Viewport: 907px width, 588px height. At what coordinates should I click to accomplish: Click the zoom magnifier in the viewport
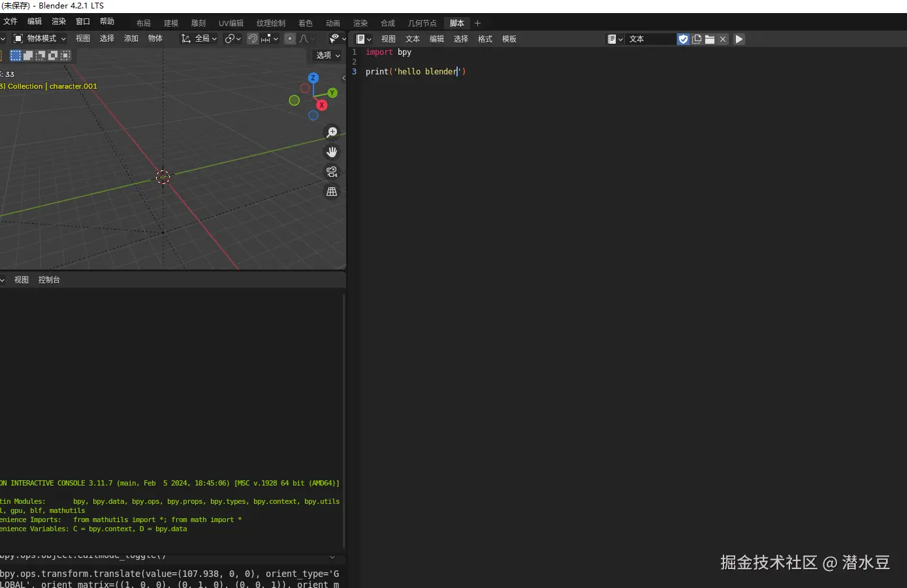coord(332,132)
